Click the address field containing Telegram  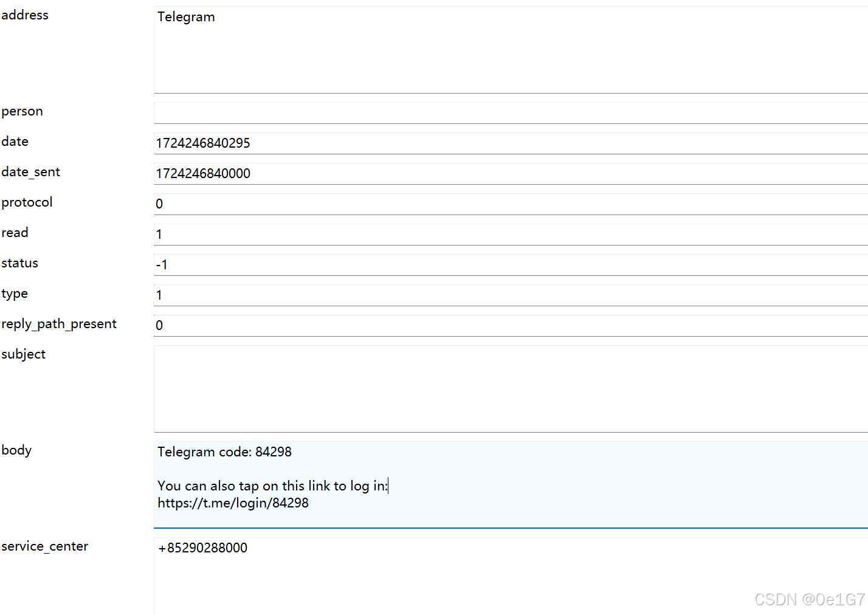click(x=511, y=50)
